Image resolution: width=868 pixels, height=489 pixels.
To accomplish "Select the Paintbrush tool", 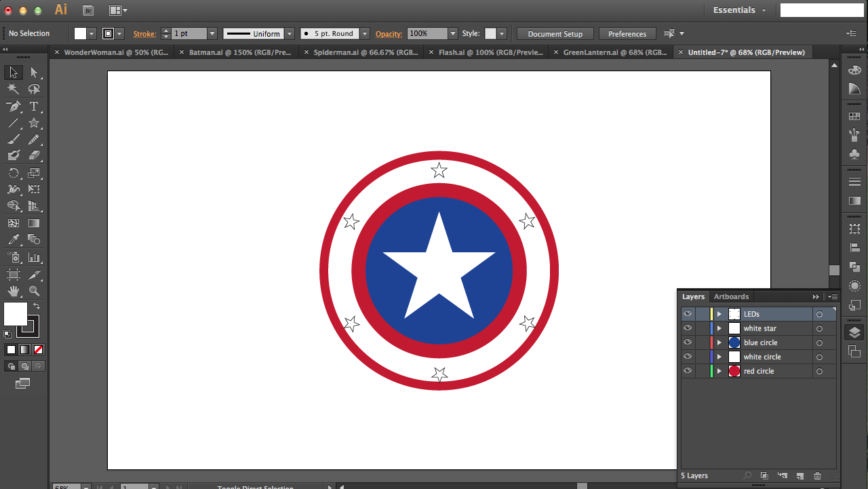I will tap(13, 139).
